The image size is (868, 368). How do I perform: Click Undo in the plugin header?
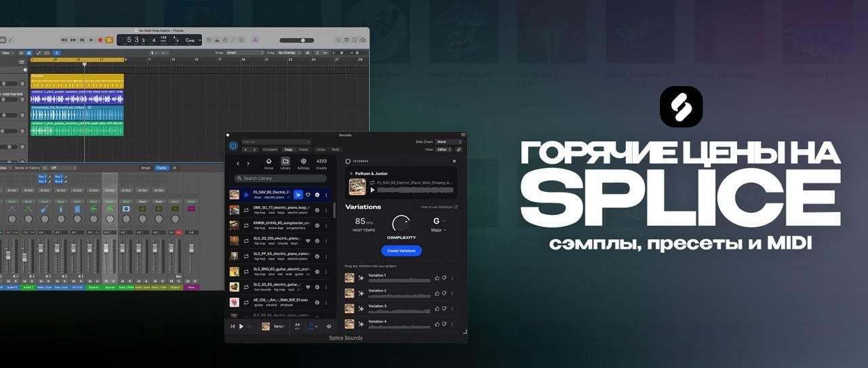[x=321, y=149]
